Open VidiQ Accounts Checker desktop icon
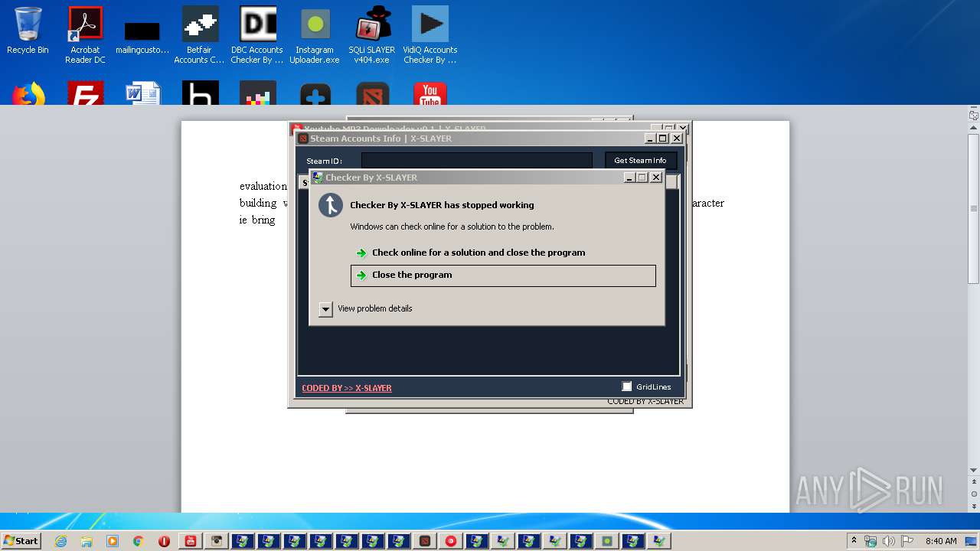980x551 pixels. [430, 34]
